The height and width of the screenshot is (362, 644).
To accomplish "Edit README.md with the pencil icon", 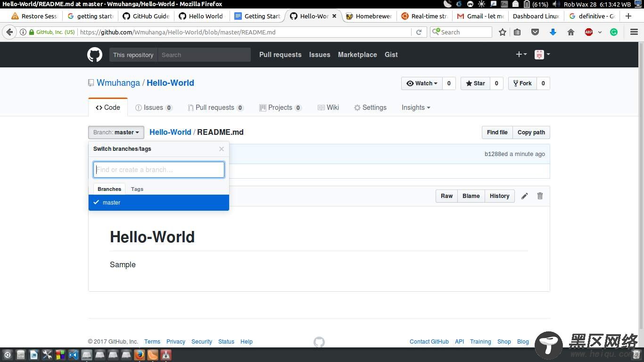I will (x=524, y=196).
